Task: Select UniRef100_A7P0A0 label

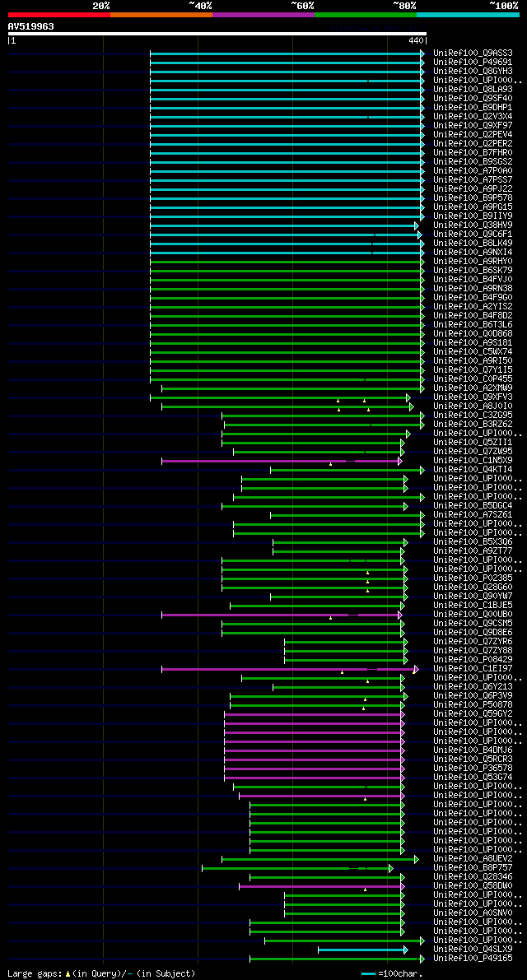Action: 473,171
